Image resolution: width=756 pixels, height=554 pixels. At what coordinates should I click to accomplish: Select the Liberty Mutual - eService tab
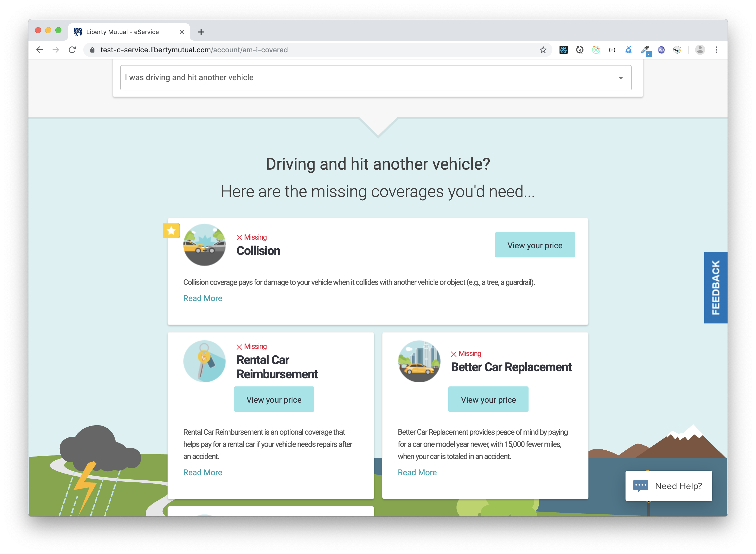click(x=129, y=32)
